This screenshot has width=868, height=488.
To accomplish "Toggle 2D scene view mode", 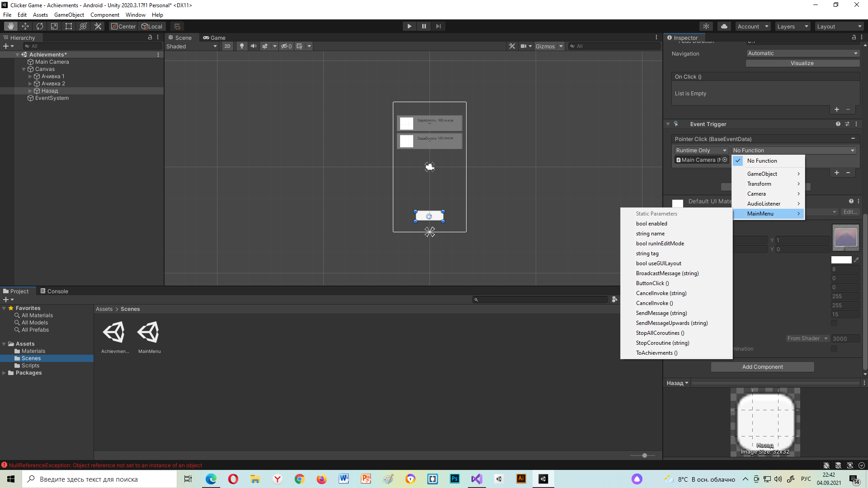I will coord(227,46).
